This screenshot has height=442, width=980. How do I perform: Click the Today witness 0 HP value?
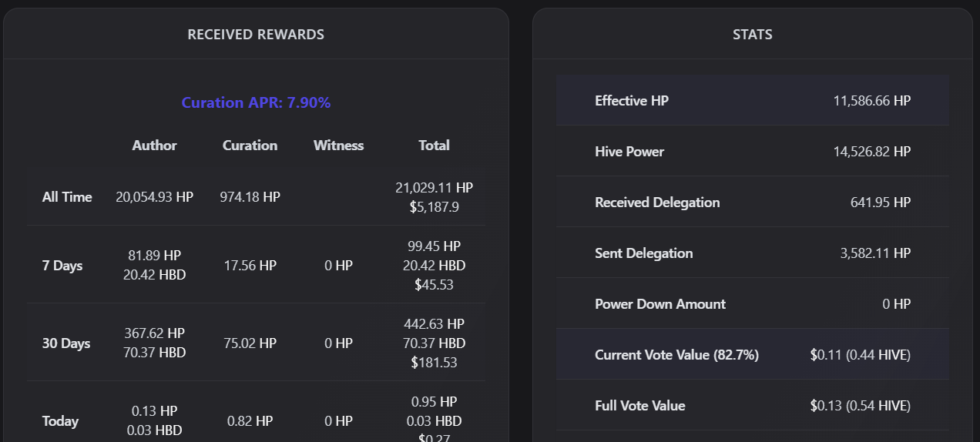tap(338, 421)
